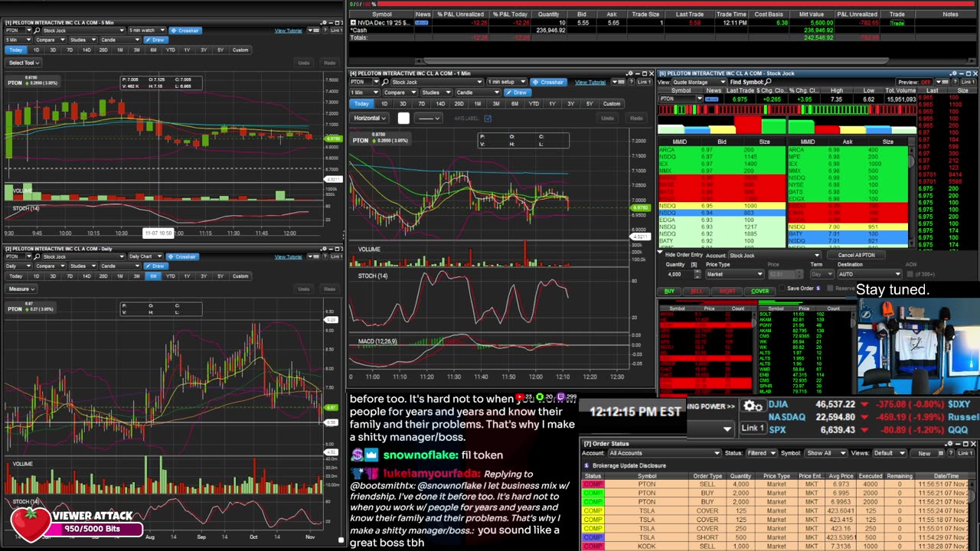The width and height of the screenshot is (980, 551).
Task: Click the BUY order button
Action: tap(670, 291)
